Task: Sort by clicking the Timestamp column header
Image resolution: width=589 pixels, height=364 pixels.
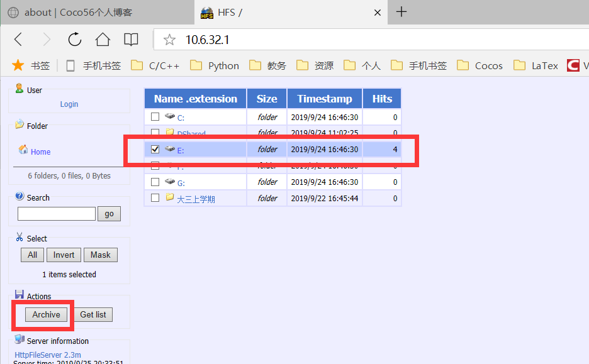Action: coord(324,98)
